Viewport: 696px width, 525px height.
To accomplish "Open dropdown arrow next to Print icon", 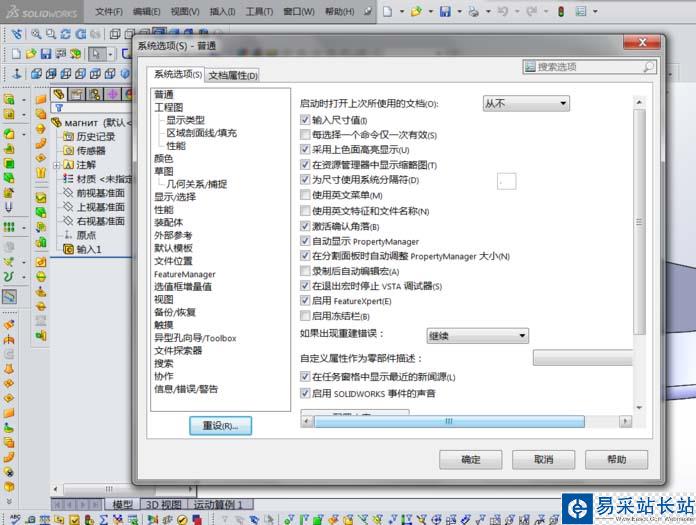I will click(x=488, y=12).
